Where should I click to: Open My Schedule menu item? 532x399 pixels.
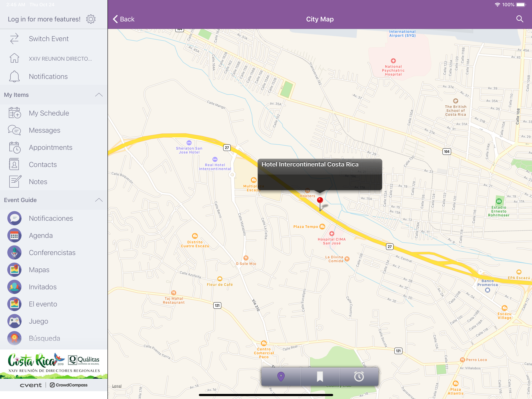pos(54,113)
